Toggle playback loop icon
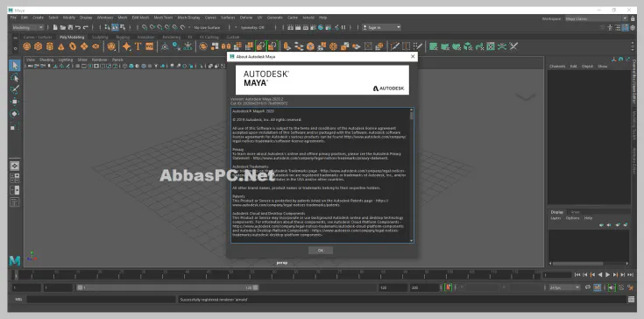The height and width of the screenshot is (319, 644). 588,287
